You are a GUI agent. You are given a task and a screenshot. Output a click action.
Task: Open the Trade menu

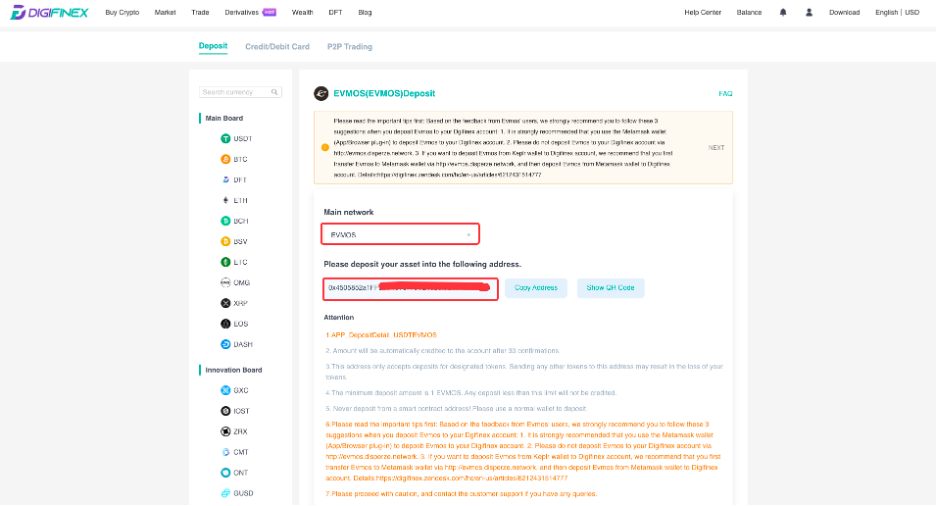point(200,12)
